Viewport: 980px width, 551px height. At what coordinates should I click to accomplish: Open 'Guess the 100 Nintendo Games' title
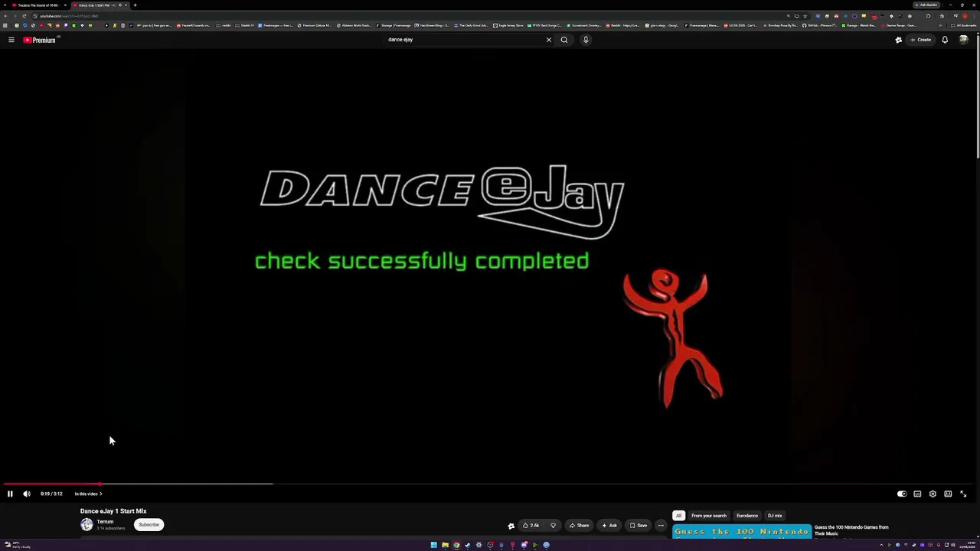[x=851, y=530]
